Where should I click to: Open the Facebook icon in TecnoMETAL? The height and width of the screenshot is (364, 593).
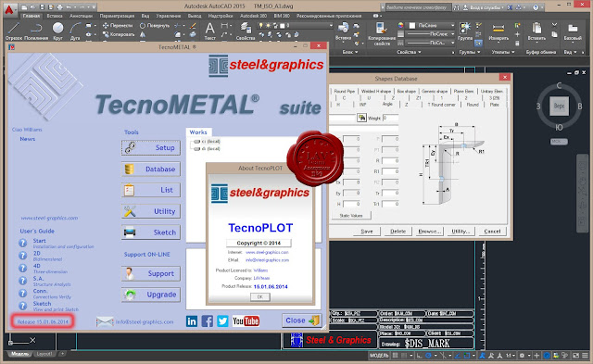pos(208,321)
